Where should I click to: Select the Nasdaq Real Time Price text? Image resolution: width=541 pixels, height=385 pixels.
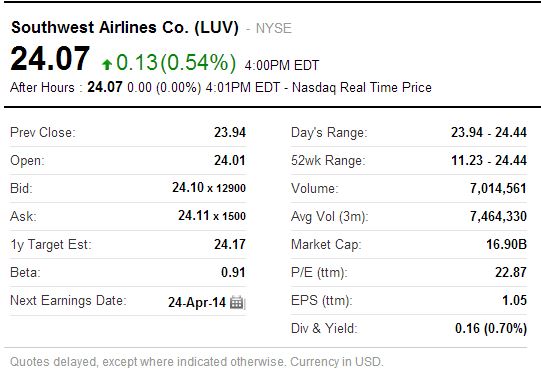coord(362,87)
